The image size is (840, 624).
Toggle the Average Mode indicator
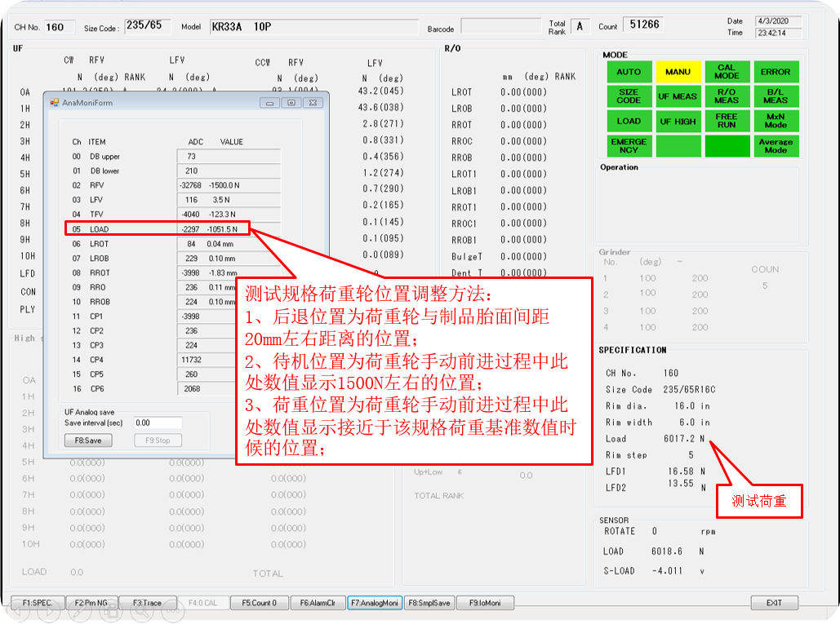[776, 145]
